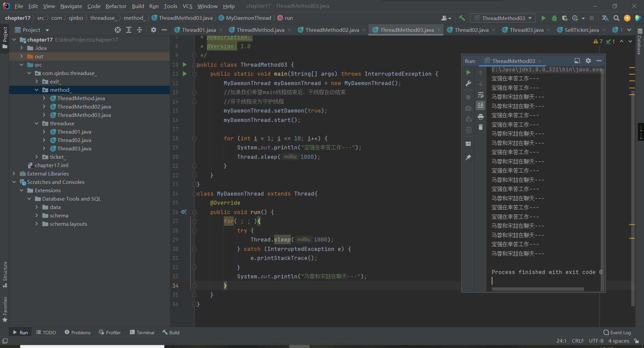Viewport: 644px width, 348px height.
Task: Open the Profile run clock icon
Action: pyautogui.click(x=575, y=18)
